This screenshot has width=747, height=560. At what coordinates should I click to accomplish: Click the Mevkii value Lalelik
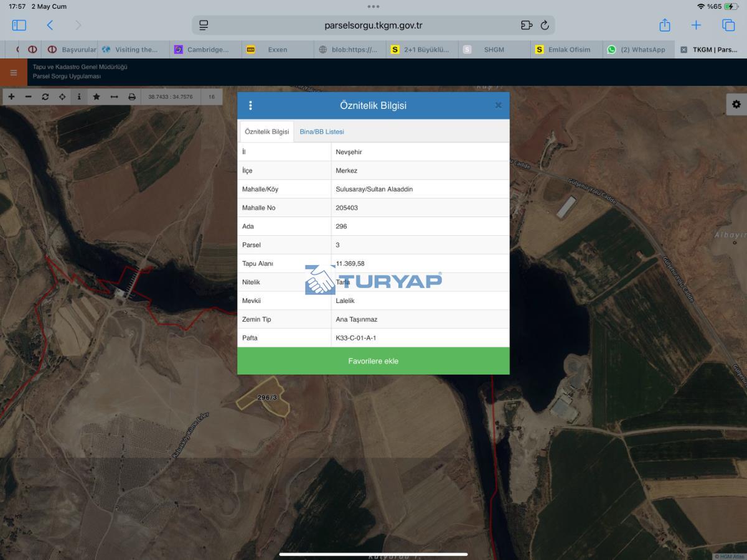[345, 301]
